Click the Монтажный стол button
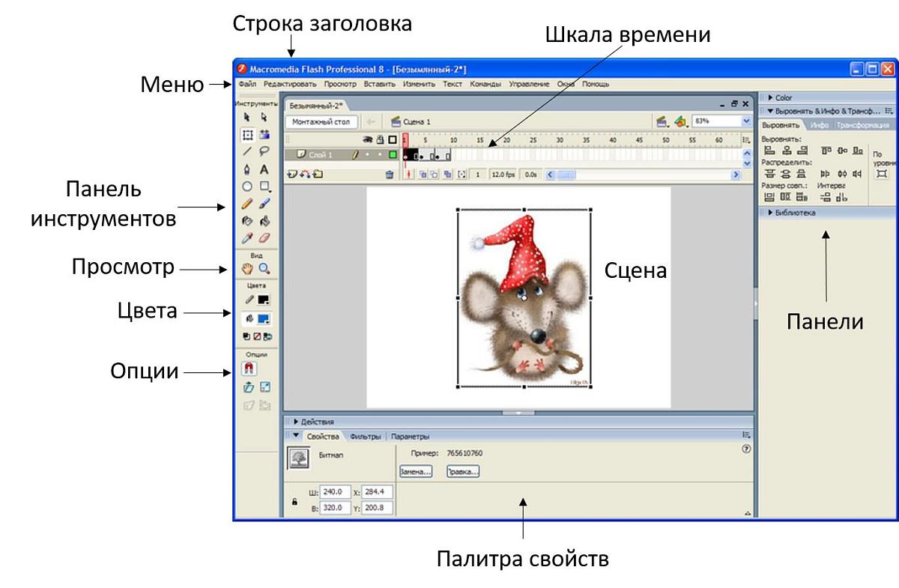Screen dimensions: 899x588 point(321,121)
